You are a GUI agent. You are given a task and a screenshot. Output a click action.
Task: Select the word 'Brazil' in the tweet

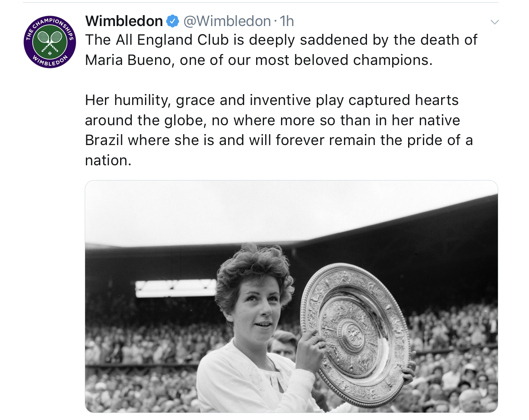click(x=104, y=140)
